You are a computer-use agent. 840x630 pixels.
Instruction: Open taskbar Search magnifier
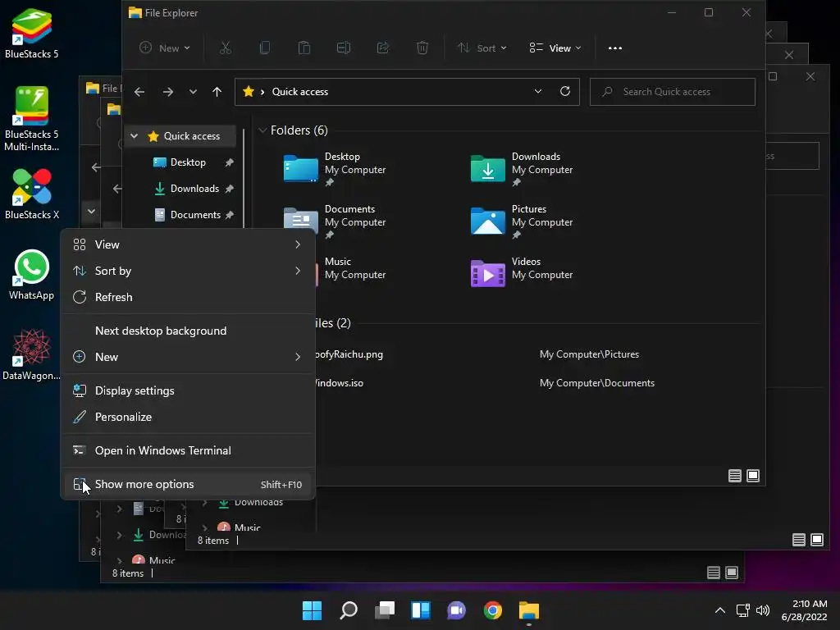[348, 610]
